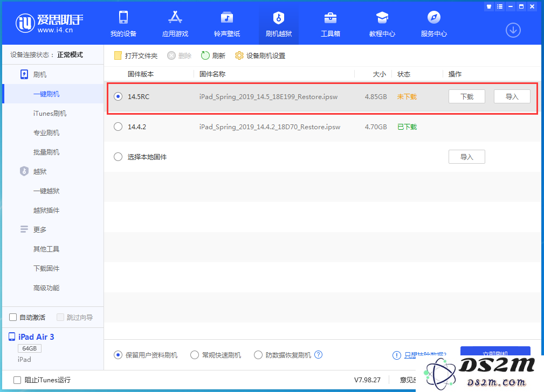
Task: Select iTunes刷机 in sidebar
Action: (x=50, y=113)
